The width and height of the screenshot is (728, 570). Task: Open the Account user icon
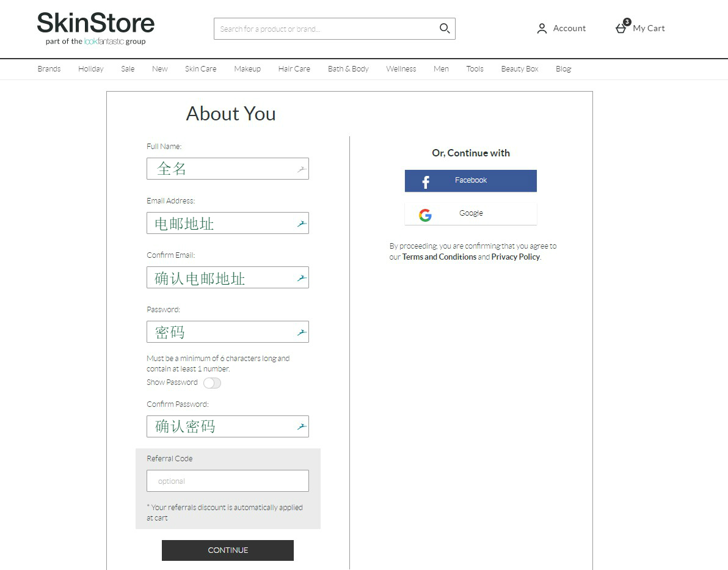542,29
